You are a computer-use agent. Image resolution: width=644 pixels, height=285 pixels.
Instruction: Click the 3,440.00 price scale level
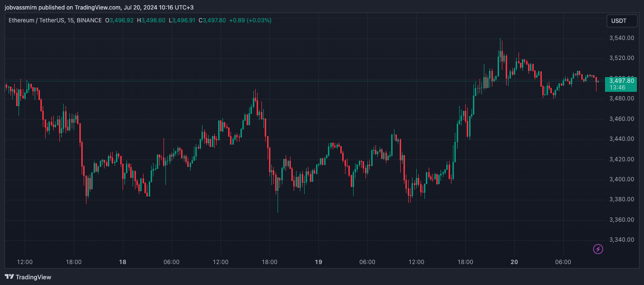[x=622, y=139]
